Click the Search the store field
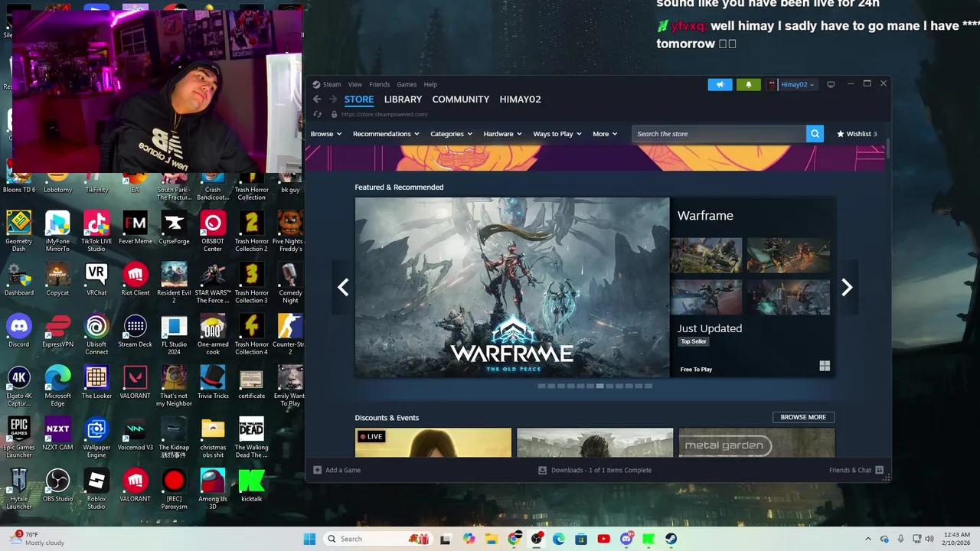The image size is (980, 551). point(719,134)
